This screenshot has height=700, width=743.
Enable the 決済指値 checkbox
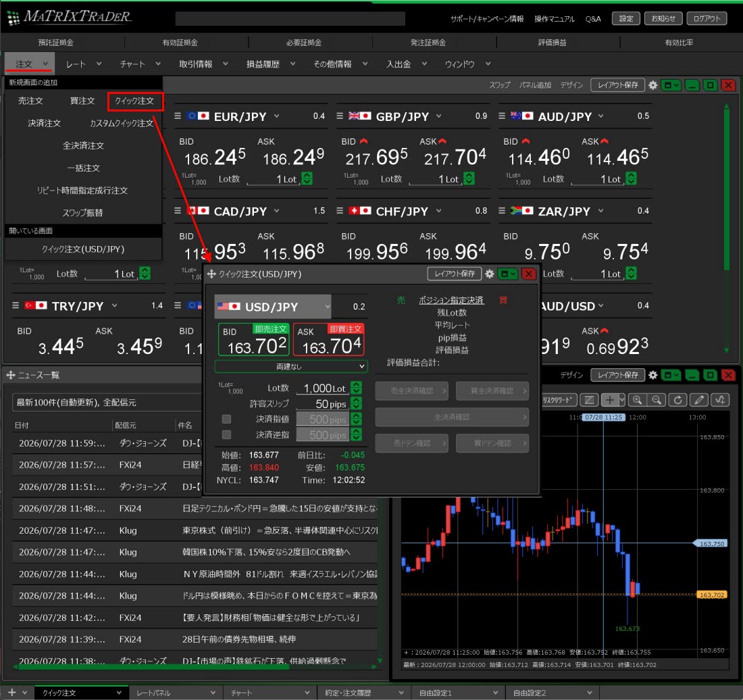tap(226, 419)
